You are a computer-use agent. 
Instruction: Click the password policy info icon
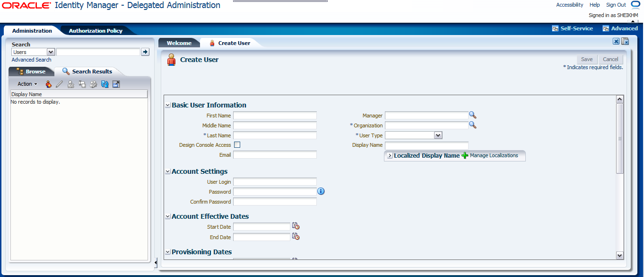pyautogui.click(x=321, y=191)
